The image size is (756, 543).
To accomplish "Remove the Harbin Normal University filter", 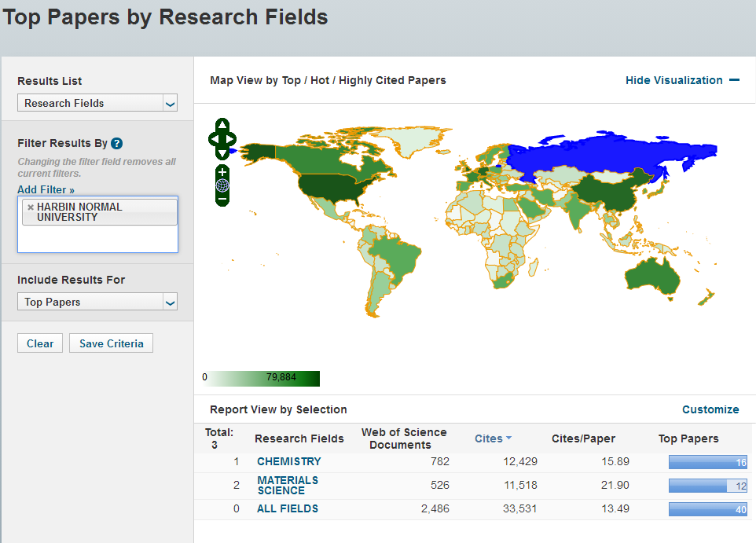I will pyautogui.click(x=31, y=207).
